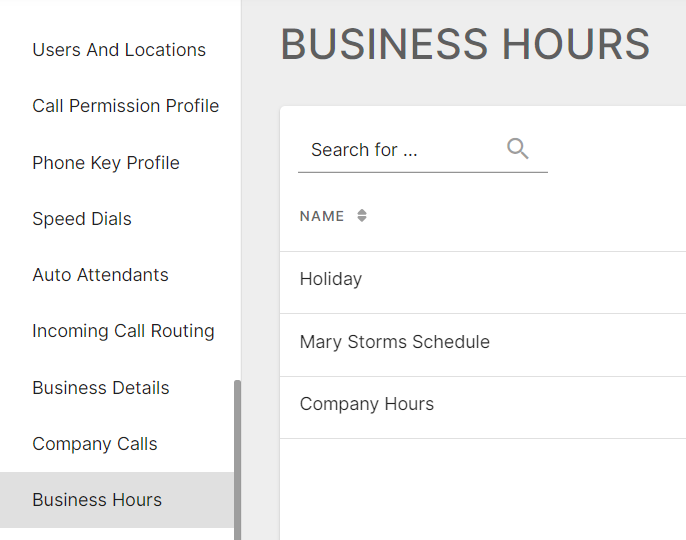Open Call Permission Profile section

[126, 106]
